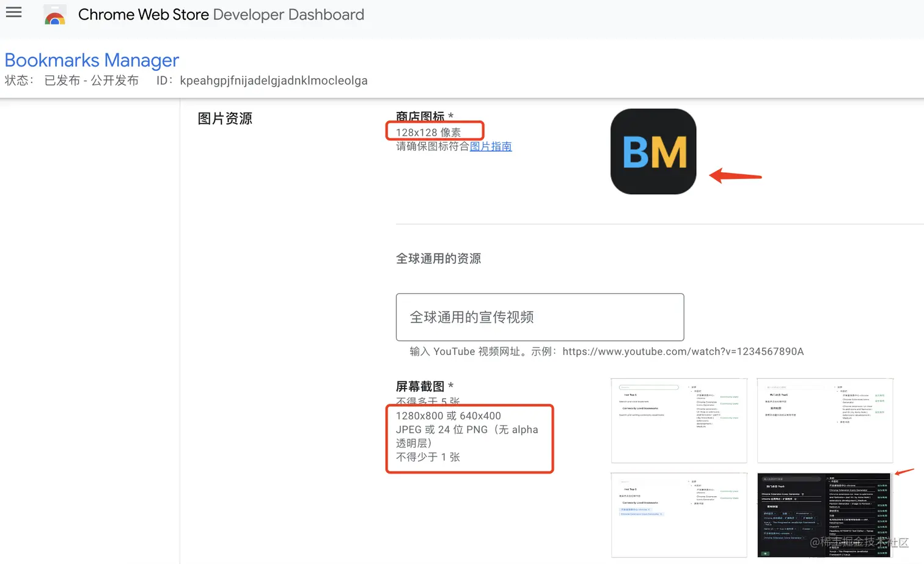The width and height of the screenshot is (924, 564).
Task: Click the 128x128 像素 size text
Action: coord(428,132)
